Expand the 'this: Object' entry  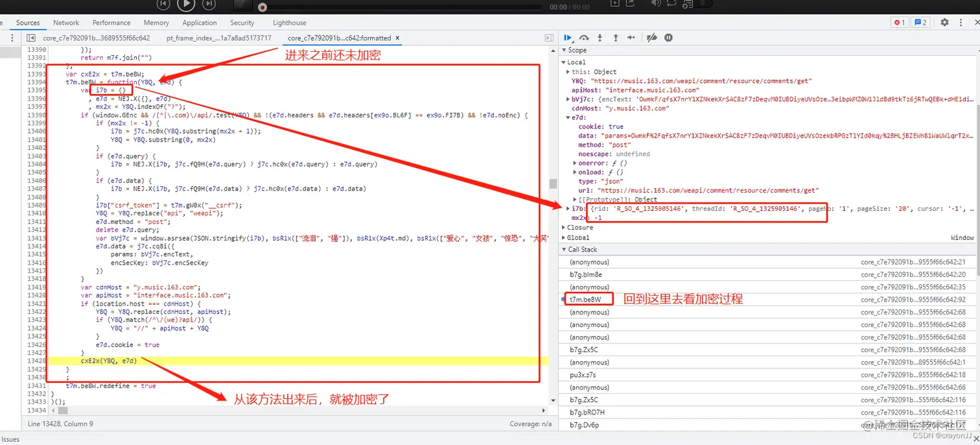pyautogui.click(x=568, y=72)
